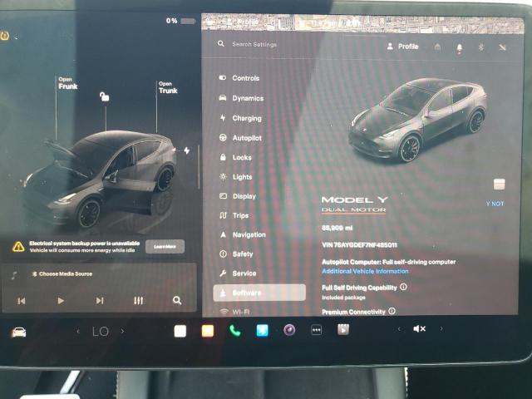The width and height of the screenshot is (532, 399).
Task: Open the green Phone app
Action: pos(234,331)
